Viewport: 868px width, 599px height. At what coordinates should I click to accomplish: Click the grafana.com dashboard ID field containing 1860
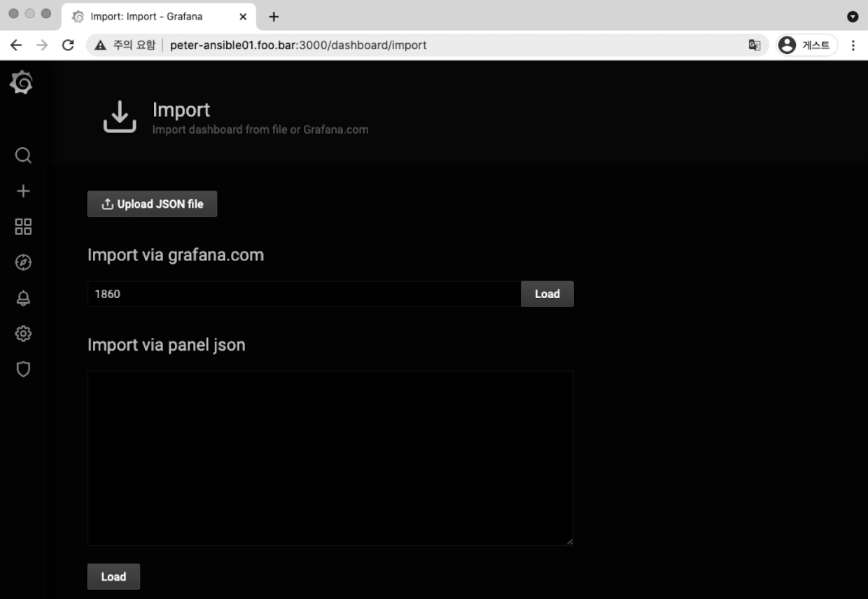[x=304, y=294]
